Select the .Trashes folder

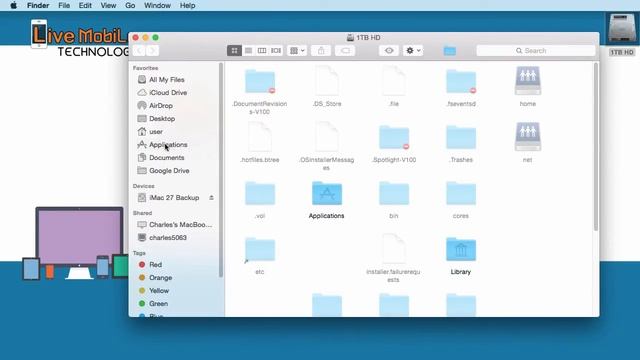point(461,138)
